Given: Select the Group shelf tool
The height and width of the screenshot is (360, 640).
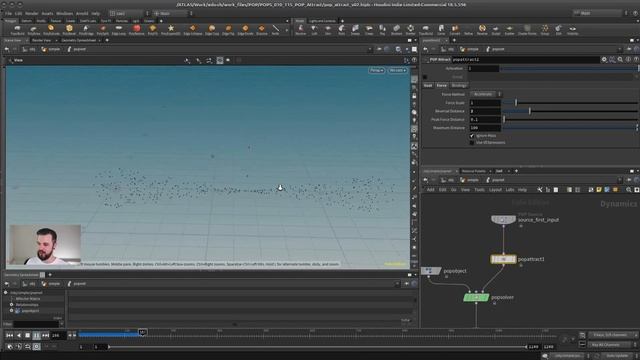Looking at the screenshot, I should tap(545, 29).
